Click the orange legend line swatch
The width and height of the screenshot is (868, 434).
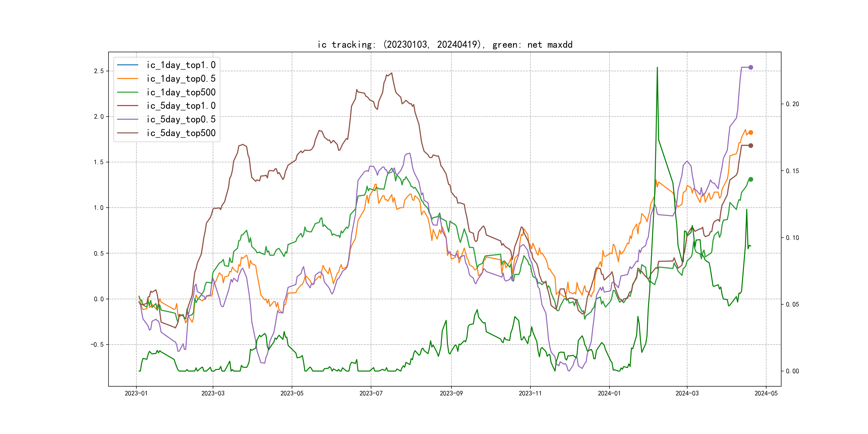point(127,78)
